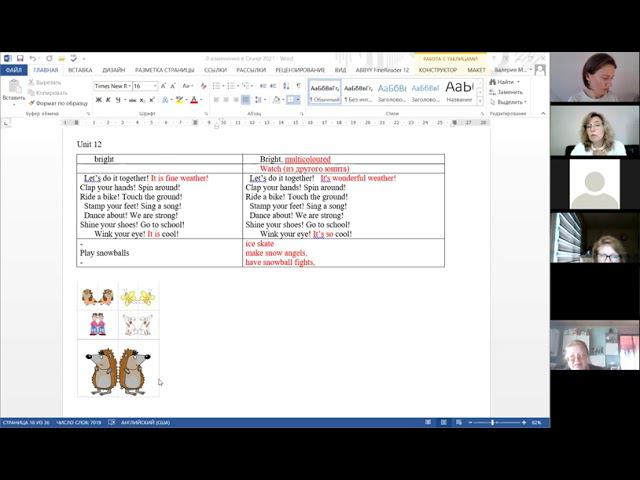This screenshot has width=640, height=480.
Task: Click the yellow text highlight color button
Action: coord(179,100)
